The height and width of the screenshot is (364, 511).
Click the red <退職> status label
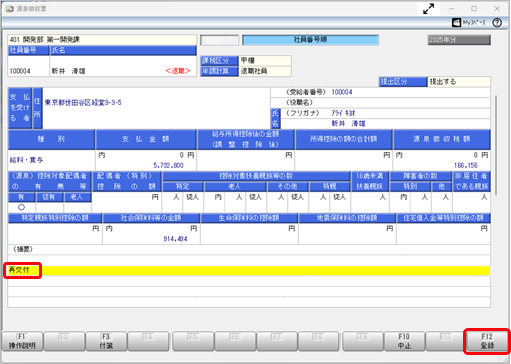(178, 71)
